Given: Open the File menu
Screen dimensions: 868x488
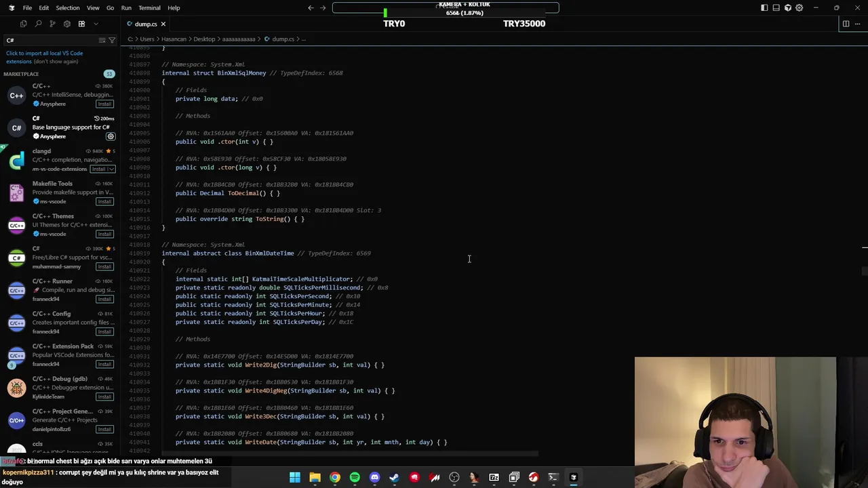Looking at the screenshot, I should coord(27,7).
